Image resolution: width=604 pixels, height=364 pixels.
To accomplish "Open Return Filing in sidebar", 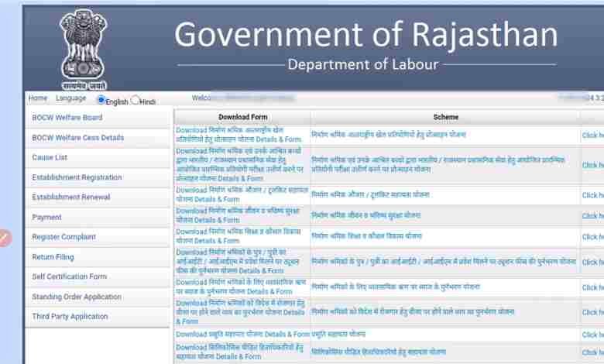I will pyautogui.click(x=98, y=257).
